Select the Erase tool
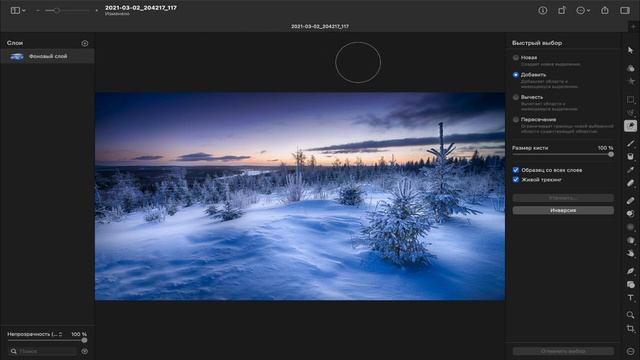 tap(631, 183)
